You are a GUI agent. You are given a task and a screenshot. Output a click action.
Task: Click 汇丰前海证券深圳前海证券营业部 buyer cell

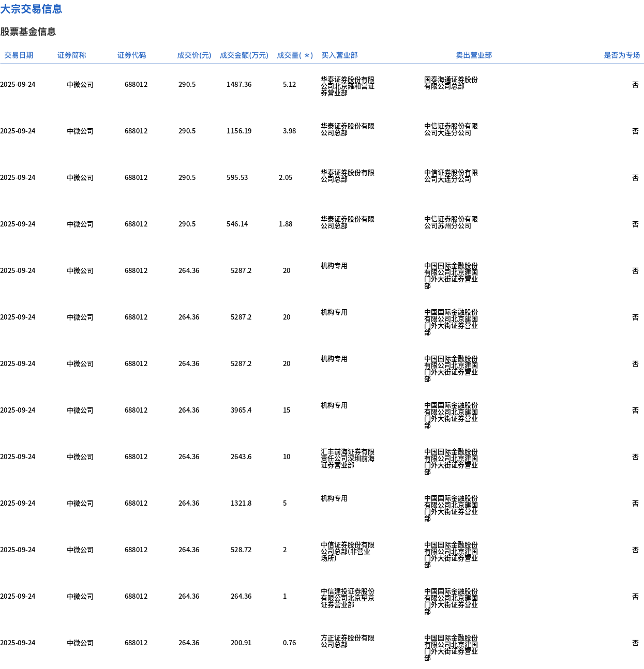pos(348,459)
